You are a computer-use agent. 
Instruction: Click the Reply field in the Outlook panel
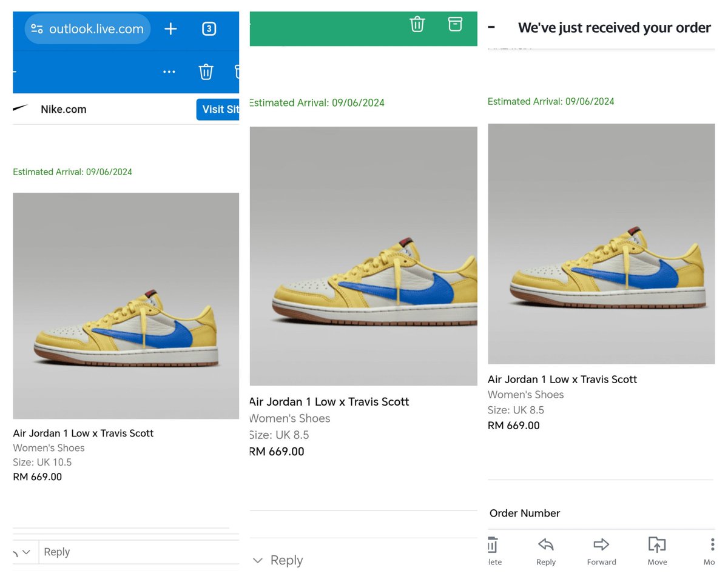point(139,552)
